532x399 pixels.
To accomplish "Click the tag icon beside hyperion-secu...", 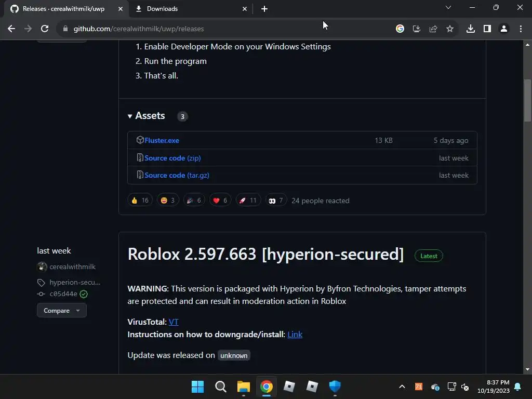I will point(41,283).
